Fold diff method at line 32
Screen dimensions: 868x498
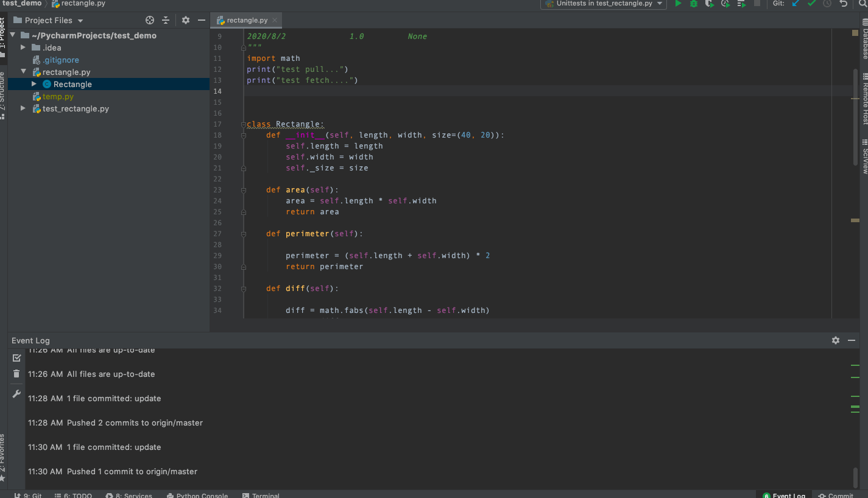point(243,289)
